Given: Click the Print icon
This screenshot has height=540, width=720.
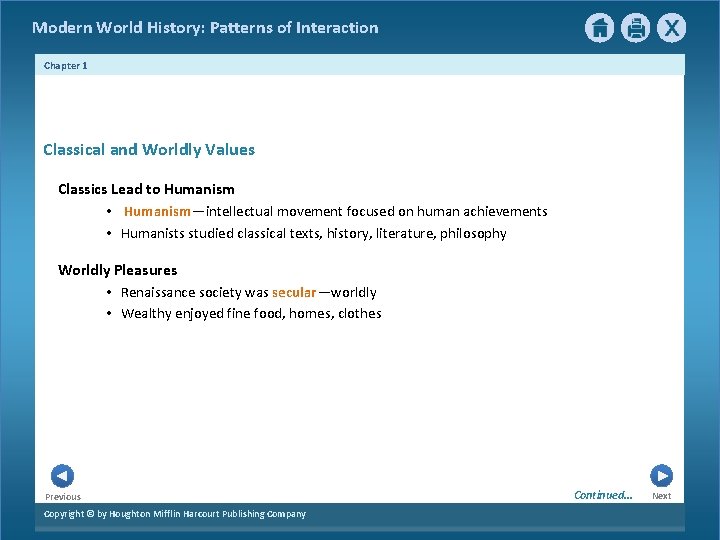Looking at the screenshot, I should 636,28.
